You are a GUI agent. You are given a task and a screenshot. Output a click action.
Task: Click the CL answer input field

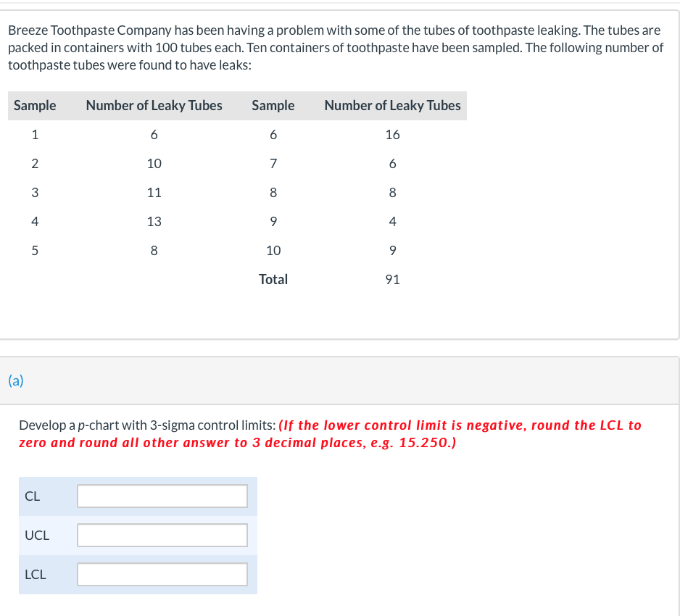[x=162, y=496]
